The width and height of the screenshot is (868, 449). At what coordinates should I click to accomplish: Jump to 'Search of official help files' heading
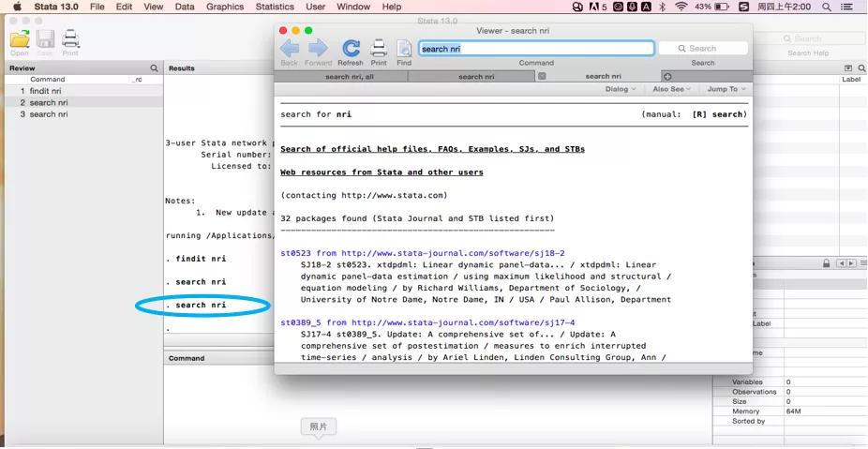coord(432,149)
